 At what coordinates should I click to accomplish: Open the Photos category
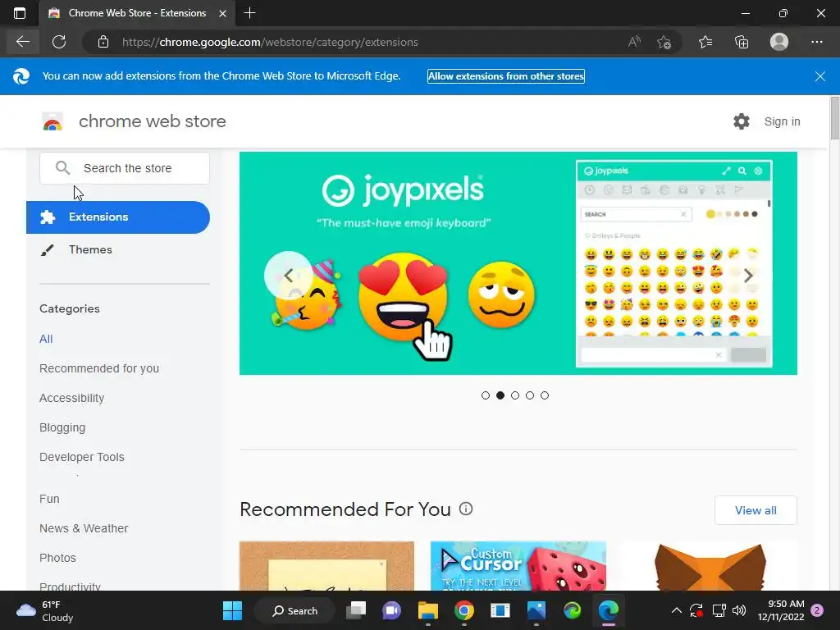(x=58, y=558)
